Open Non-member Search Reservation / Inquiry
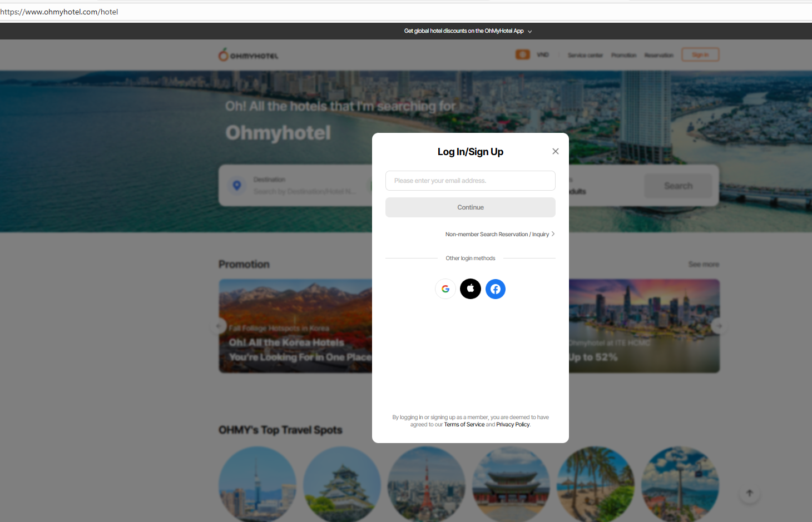 [x=500, y=234]
